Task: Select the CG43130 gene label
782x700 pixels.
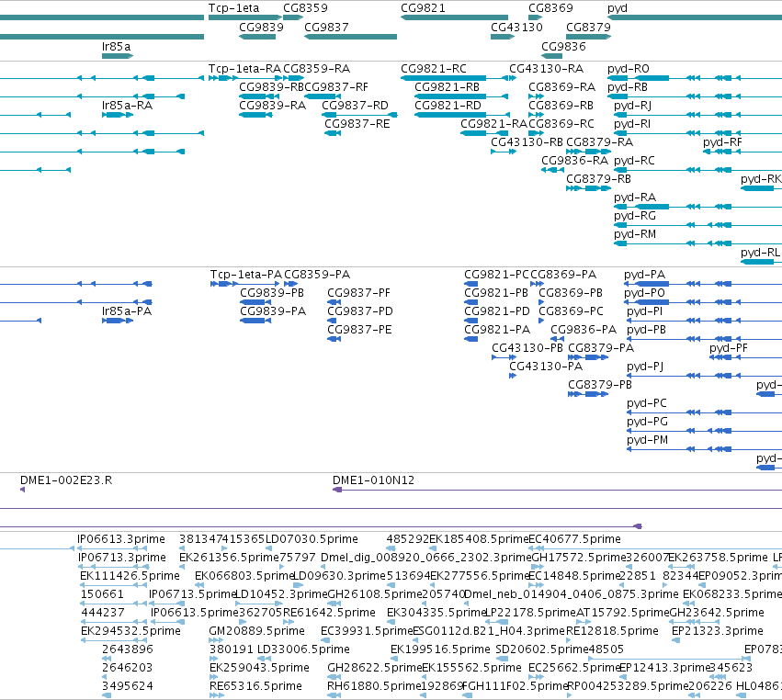Action: point(516,28)
